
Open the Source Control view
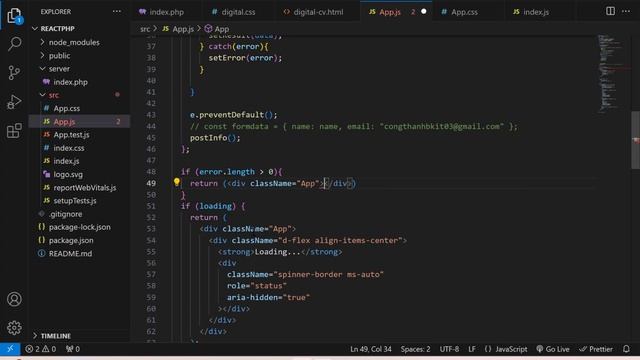[x=14, y=73]
